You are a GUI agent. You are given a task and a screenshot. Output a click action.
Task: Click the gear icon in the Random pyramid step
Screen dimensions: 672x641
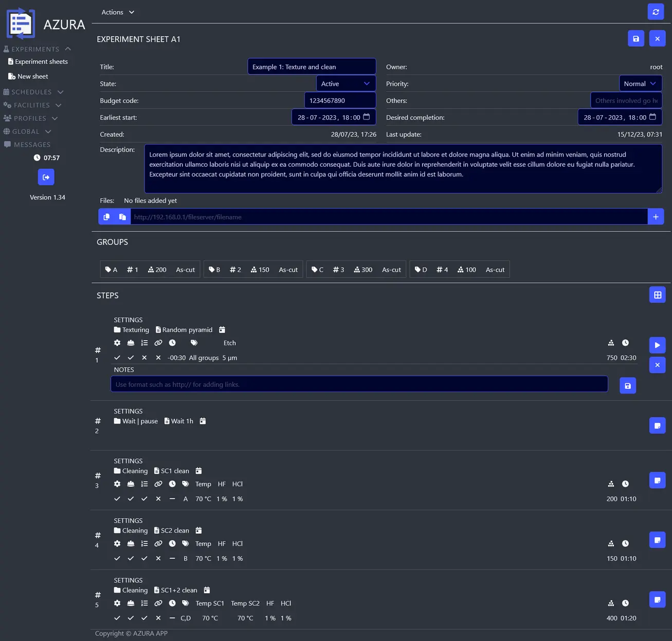pos(117,343)
